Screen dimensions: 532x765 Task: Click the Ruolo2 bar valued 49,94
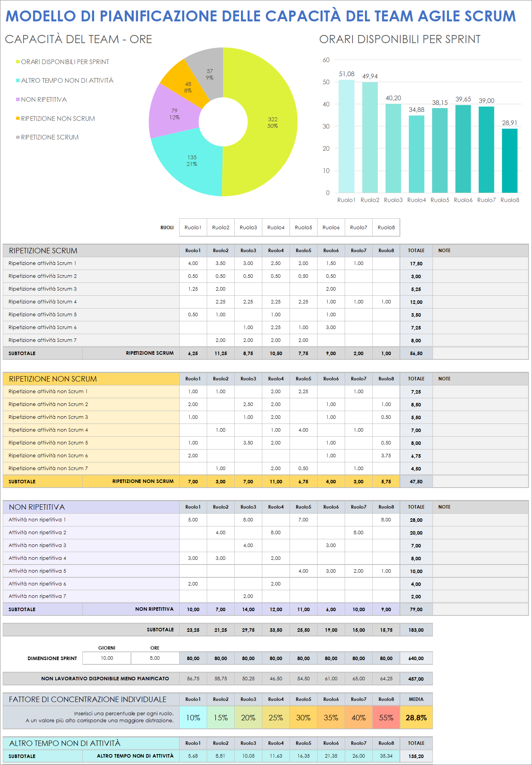(x=370, y=137)
